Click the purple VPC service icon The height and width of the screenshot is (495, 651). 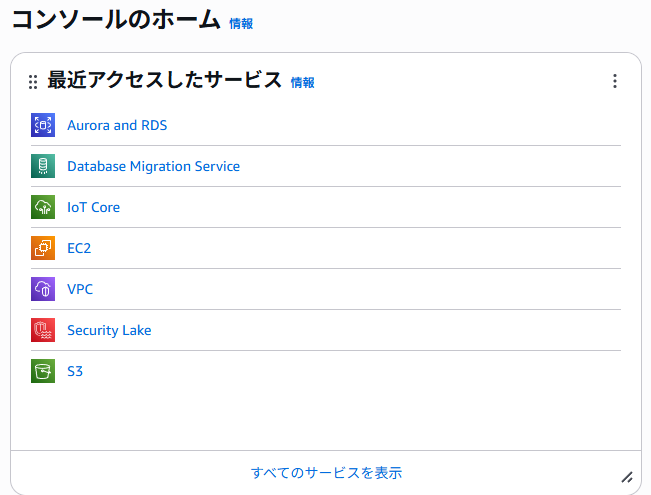(43, 289)
